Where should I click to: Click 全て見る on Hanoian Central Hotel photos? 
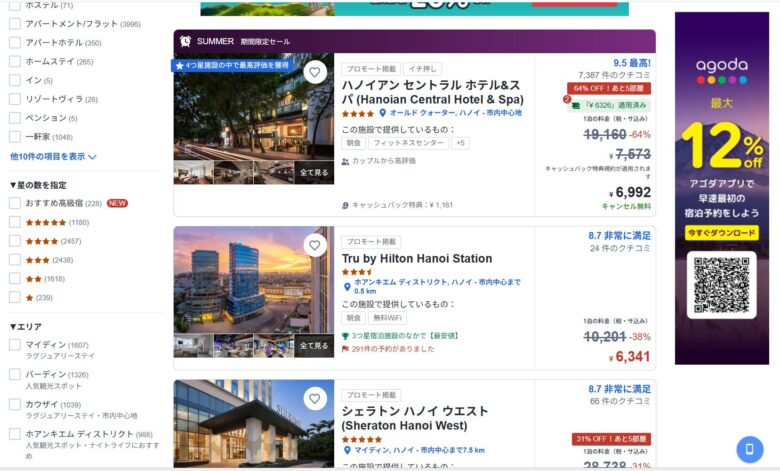click(314, 173)
